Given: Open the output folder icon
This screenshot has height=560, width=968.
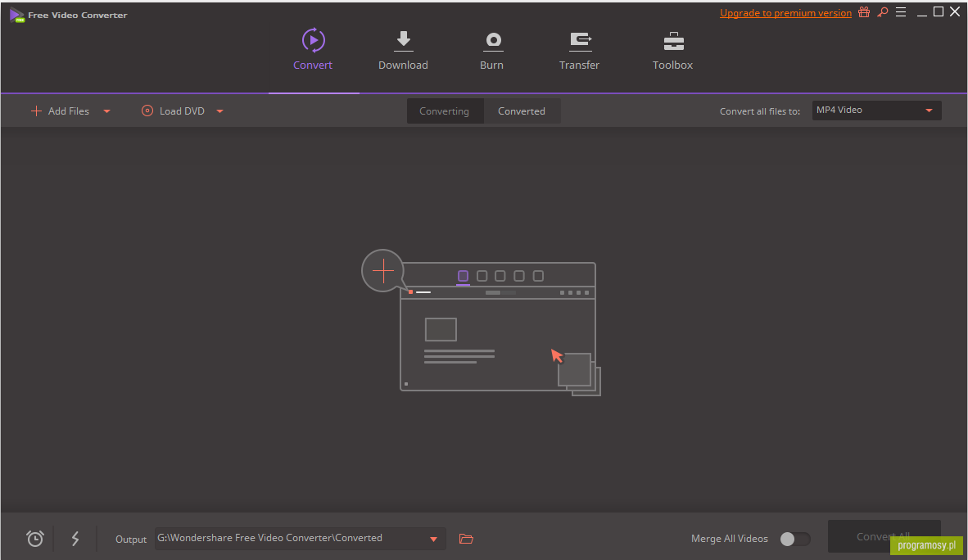Looking at the screenshot, I should click(466, 539).
